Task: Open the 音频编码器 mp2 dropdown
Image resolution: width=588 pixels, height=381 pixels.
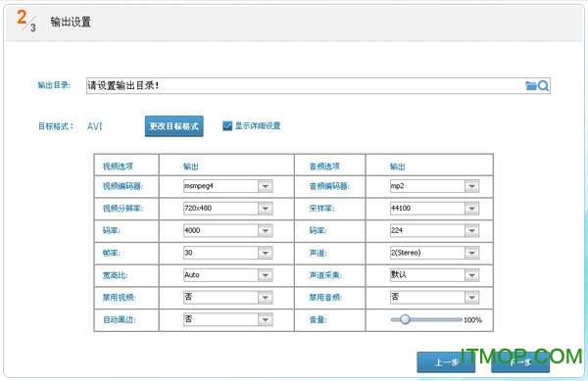Action: (434, 186)
